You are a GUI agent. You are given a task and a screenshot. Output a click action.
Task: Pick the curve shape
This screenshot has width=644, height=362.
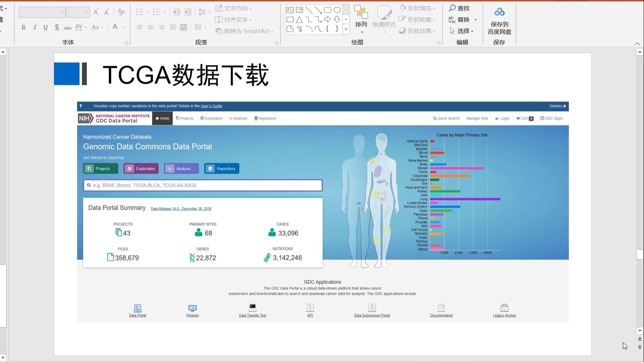(x=318, y=29)
